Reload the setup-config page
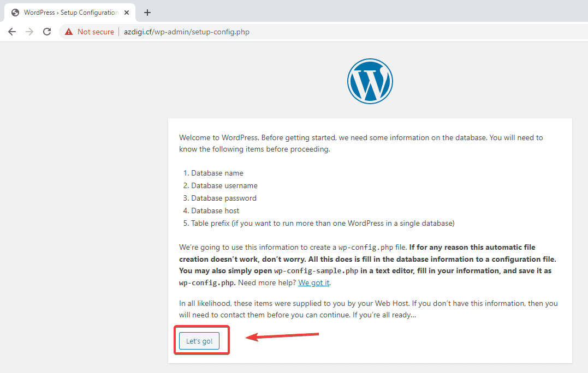588x373 pixels. 47,32
